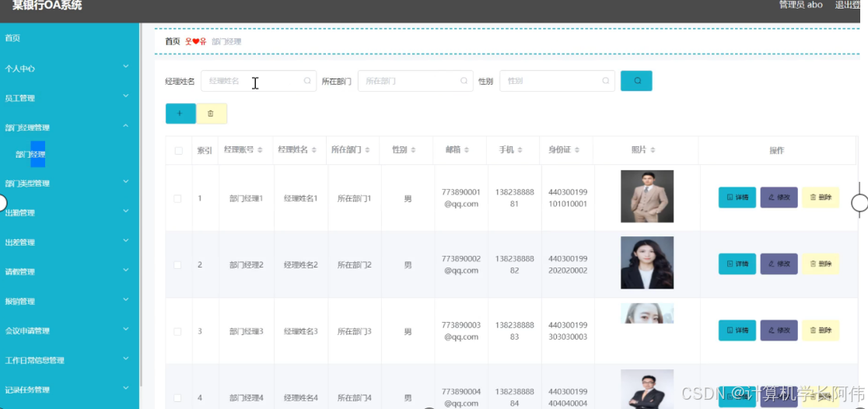
Task: Click search icon inside 经理姓名 field
Action: pos(307,81)
